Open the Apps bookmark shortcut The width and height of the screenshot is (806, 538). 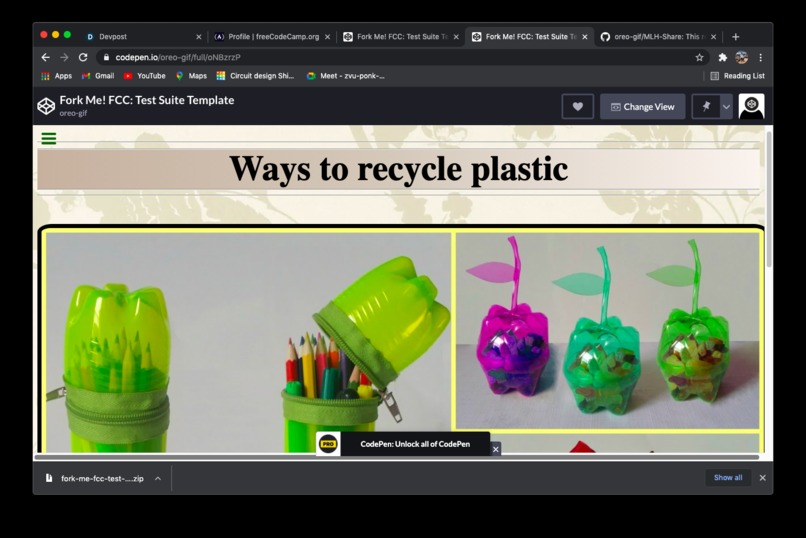pos(57,76)
